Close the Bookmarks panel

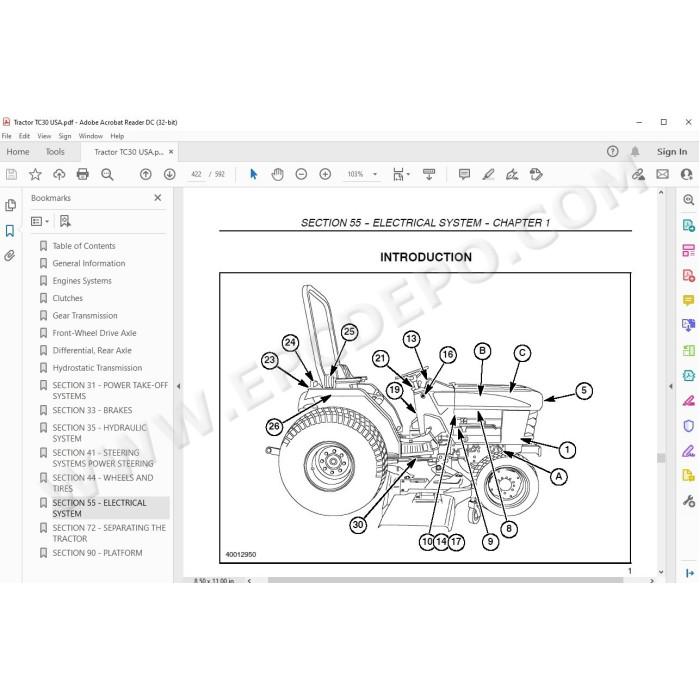[158, 197]
